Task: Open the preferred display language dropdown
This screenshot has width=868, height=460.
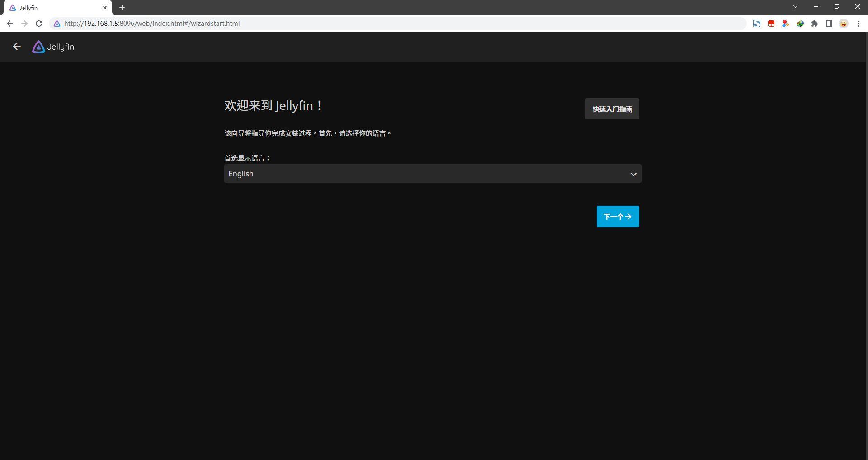Action: (x=632, y=174)
